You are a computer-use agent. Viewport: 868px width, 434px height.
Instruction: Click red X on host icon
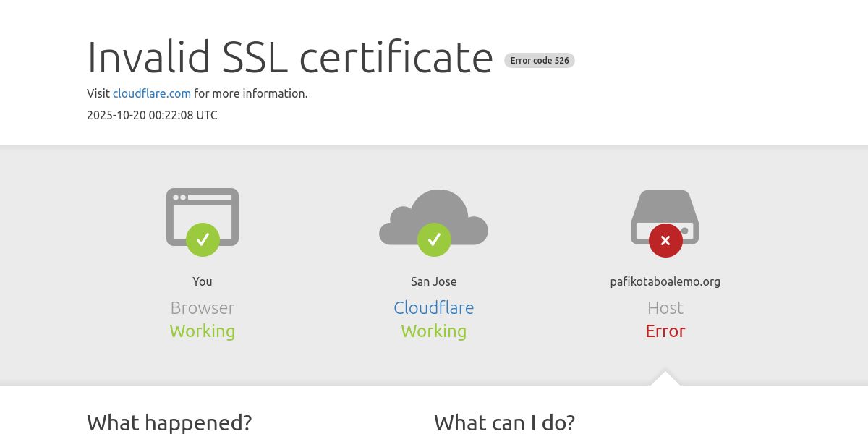[x=665, y=240]
